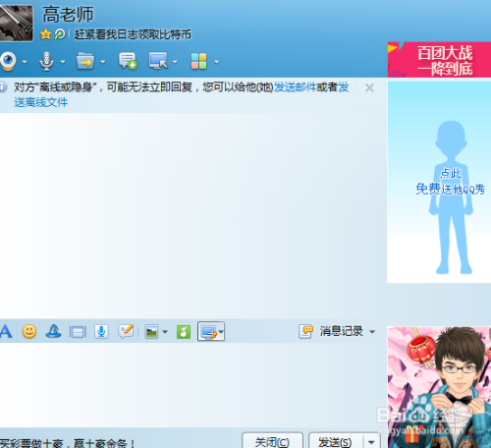Screen dimensions: 491x448
Task: Open video call options dropdown arrow
Action: 25,61
